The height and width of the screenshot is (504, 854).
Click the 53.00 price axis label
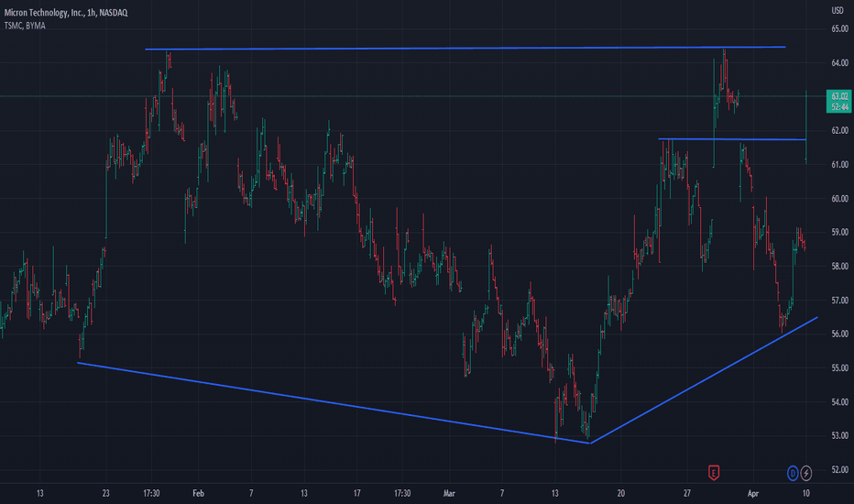[839, 436]
